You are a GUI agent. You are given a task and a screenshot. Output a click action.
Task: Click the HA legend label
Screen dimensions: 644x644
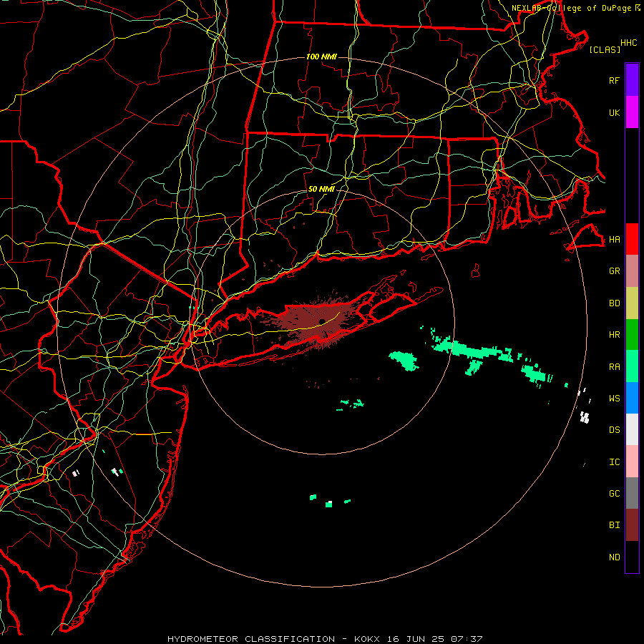coord(615,240)
